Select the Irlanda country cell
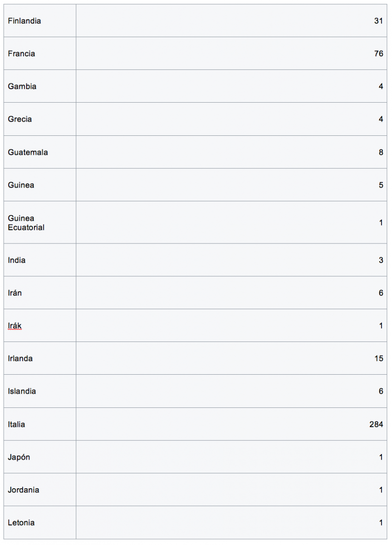Image resolution: width=392 pixels, height=545 pixels. (x=20, y=358)
